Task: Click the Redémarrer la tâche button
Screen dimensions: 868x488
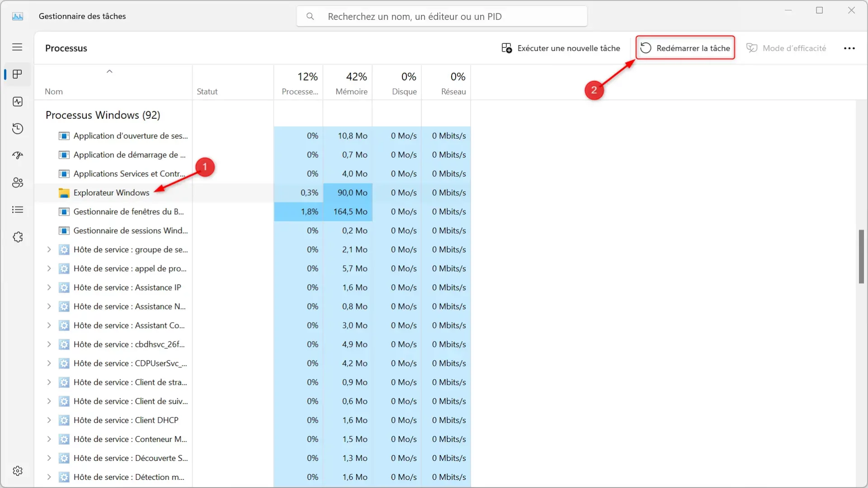Action: 685,48
